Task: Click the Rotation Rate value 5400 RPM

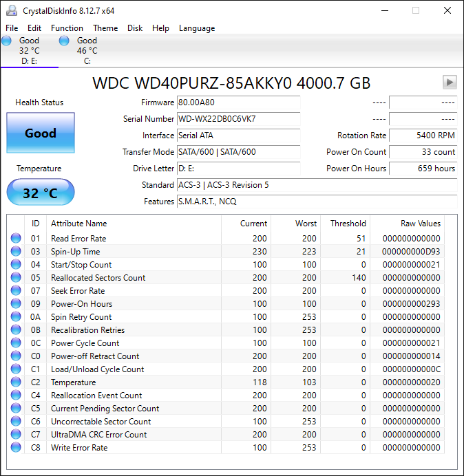Action: point(423,135)
